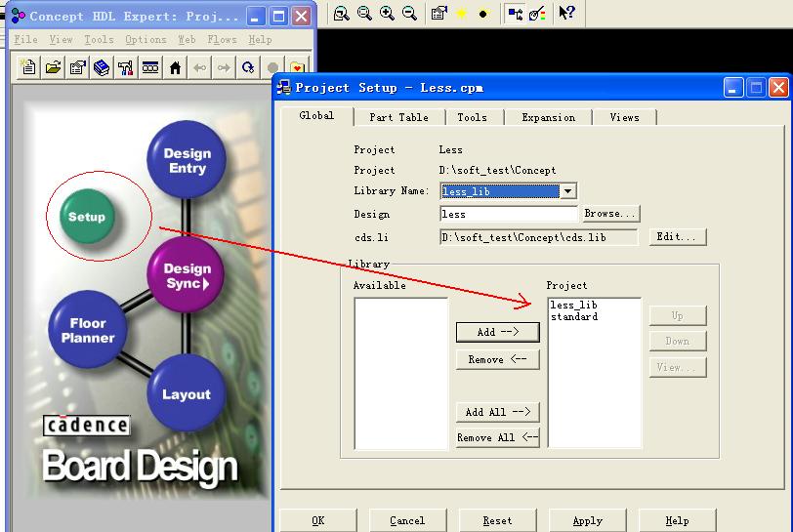Click the zoom fit magnifier icon
Viewport: 793px width, 532px height.
(342, 13)
